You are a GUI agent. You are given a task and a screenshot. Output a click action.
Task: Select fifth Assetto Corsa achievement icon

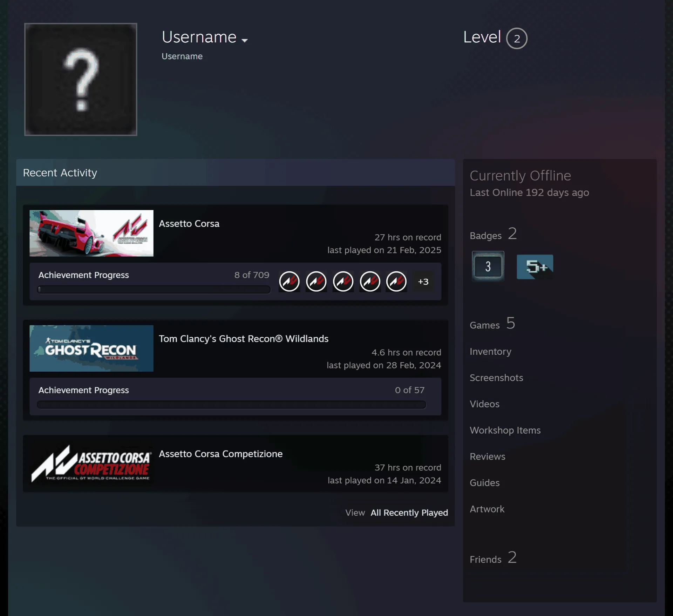click(x=396, y=282)
